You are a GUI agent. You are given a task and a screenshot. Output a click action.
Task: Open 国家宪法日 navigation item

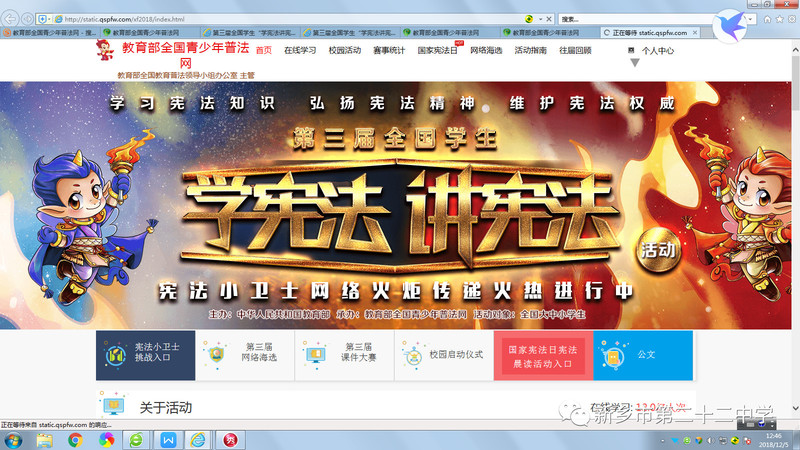[438, 50]
